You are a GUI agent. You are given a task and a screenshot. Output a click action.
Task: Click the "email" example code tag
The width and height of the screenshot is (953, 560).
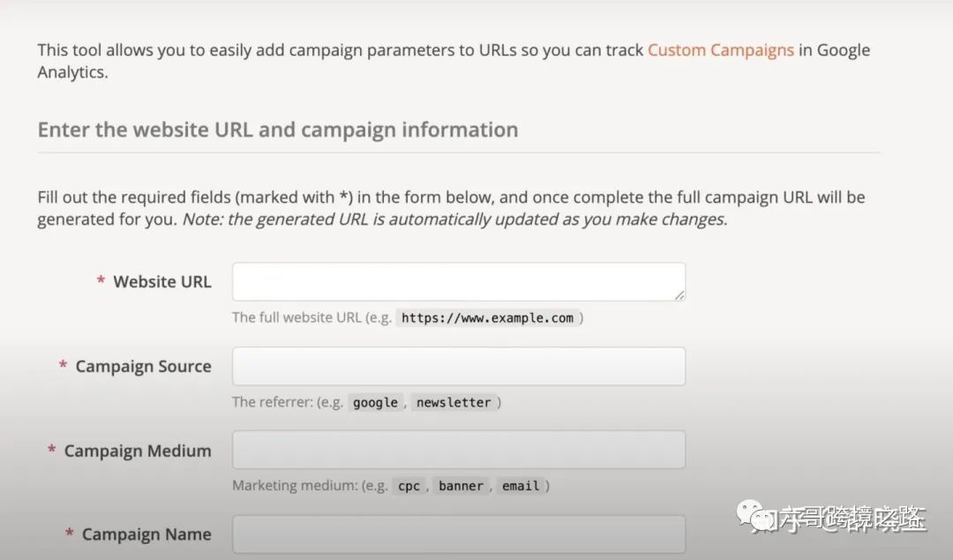tap(521, 486)
